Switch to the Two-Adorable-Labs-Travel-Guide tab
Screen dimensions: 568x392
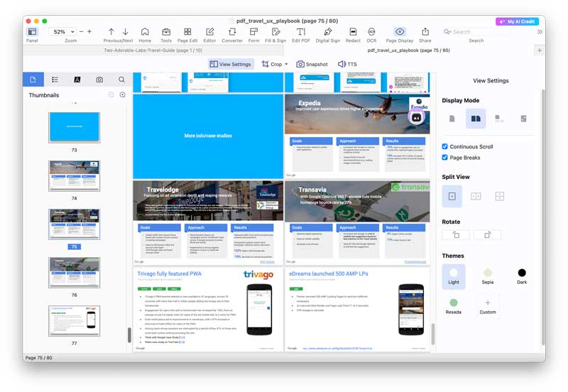tap(153, 50)
